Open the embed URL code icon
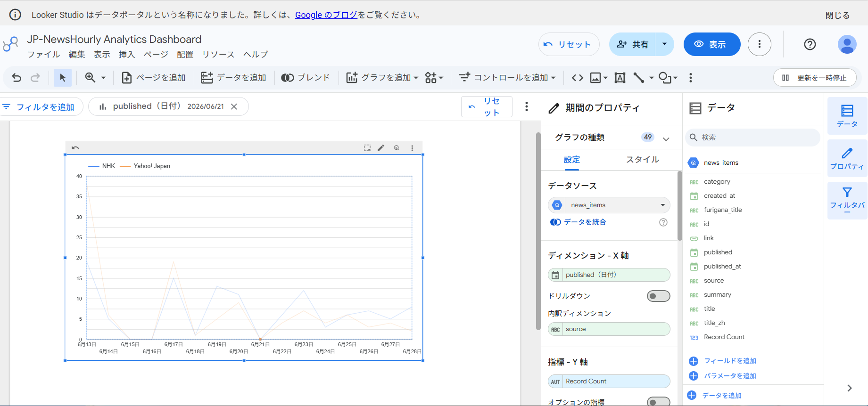The height and width of the screenshot is (406, 868). 578,78
